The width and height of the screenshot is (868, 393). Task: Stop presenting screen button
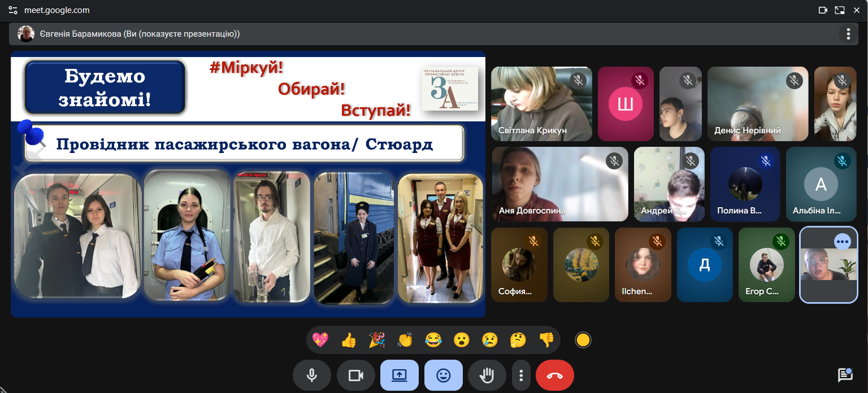point(399,375)
